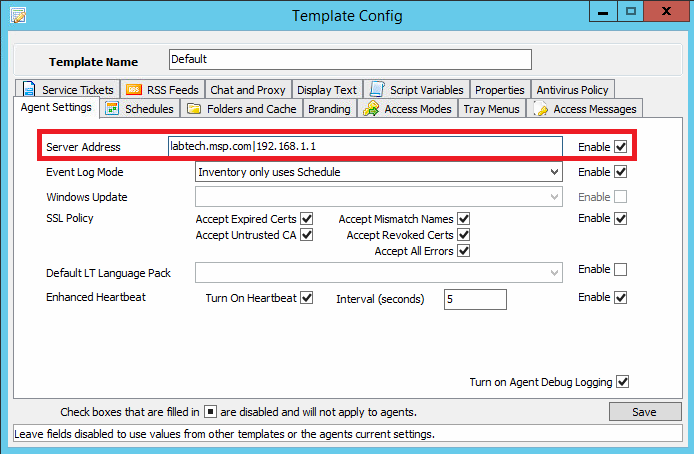Click the heartbeat Interval seconds field

pos(475,300)
